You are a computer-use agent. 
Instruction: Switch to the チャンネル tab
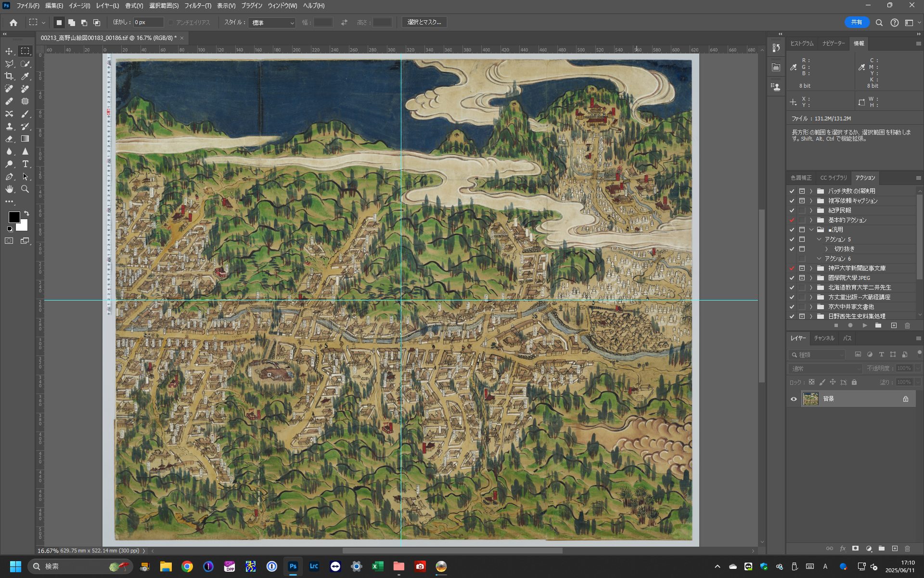click(824, 338)
